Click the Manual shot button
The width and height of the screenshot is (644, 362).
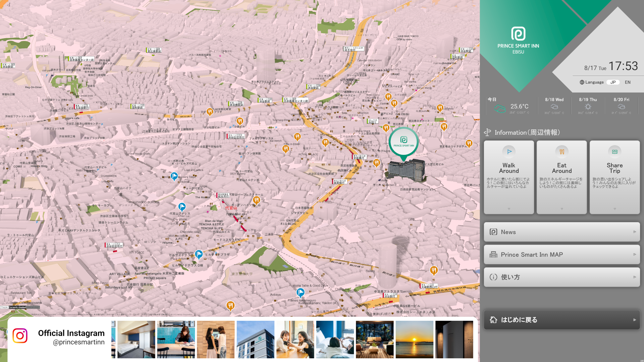pyautogui.click(x=33, y=307)
